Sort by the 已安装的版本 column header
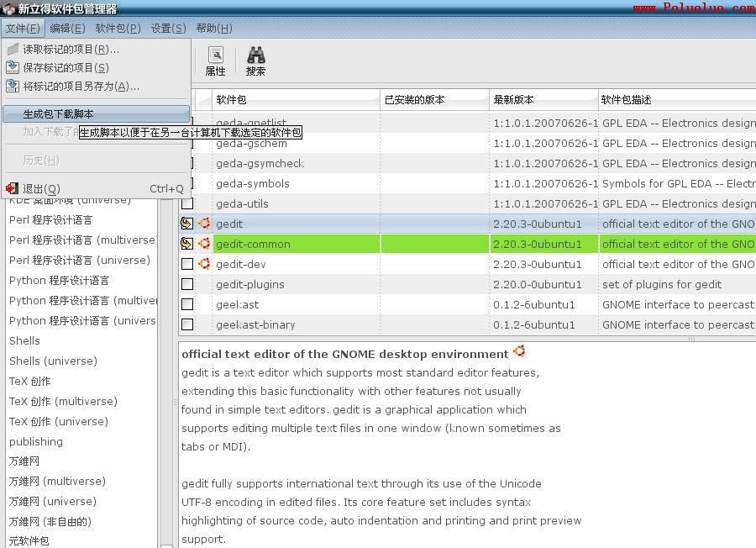The height and width of the screenshot is (548, 756). coord(434,100)
